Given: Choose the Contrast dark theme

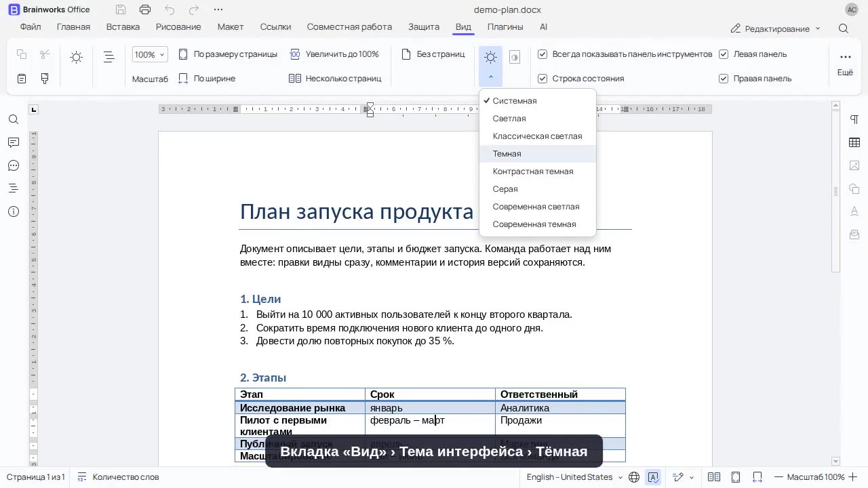Looking at the screenshot, I should [538, 171].
